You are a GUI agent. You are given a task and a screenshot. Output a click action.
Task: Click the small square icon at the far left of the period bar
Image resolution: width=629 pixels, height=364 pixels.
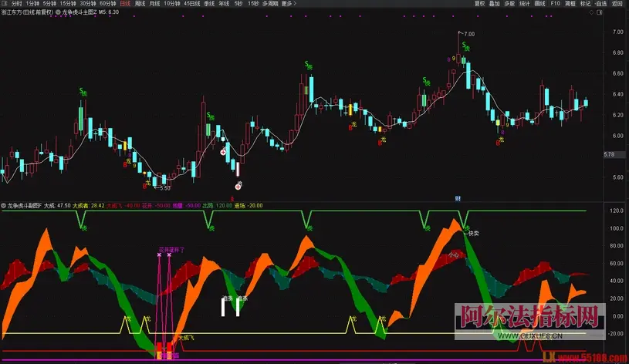tap(5, 4)
